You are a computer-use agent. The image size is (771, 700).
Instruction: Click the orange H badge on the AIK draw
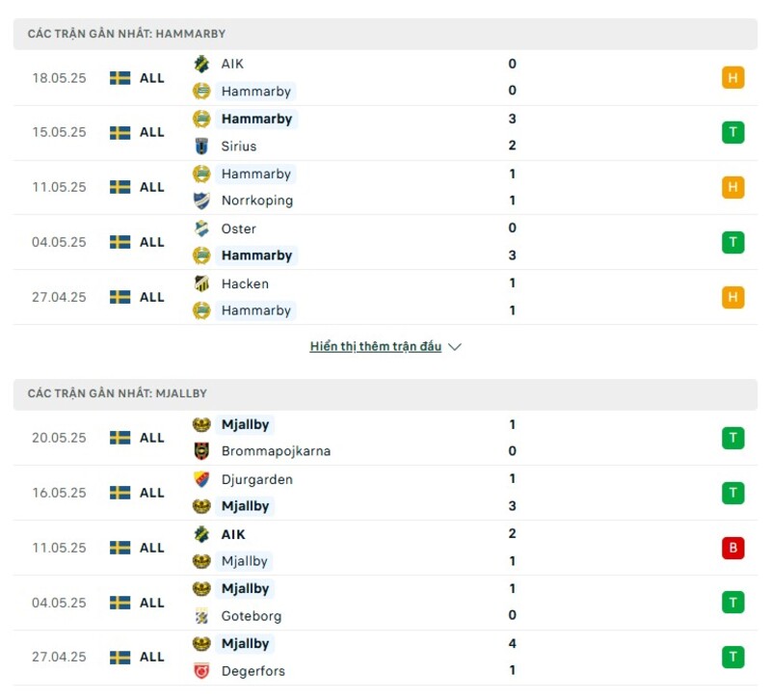(732, 77)
